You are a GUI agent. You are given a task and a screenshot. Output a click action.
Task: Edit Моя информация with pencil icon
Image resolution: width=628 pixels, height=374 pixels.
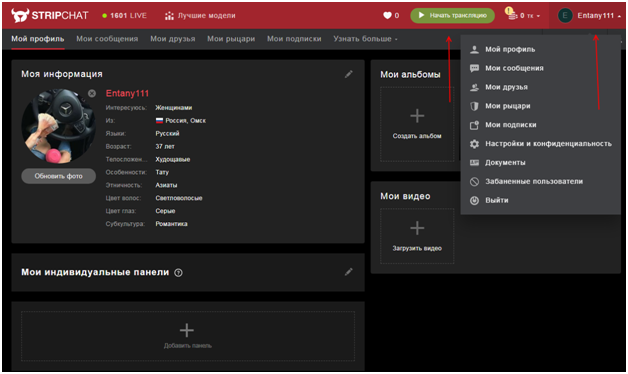point(348,74)
